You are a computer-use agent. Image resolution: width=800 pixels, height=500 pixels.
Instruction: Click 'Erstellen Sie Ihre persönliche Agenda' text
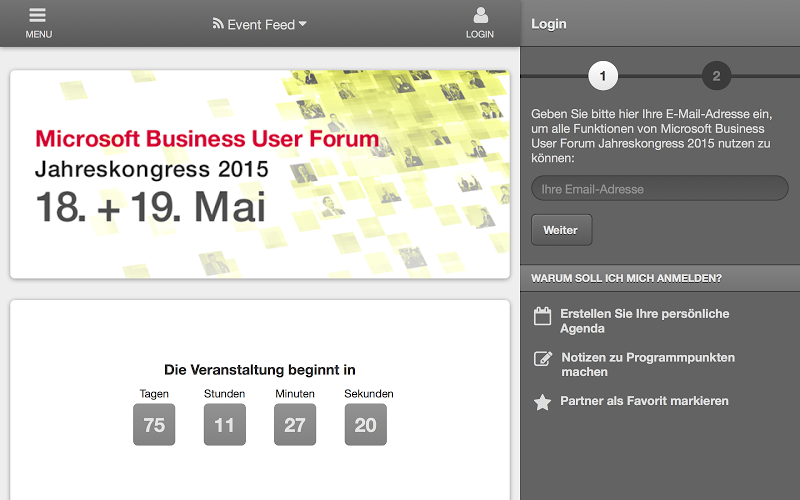pos(644,321)
